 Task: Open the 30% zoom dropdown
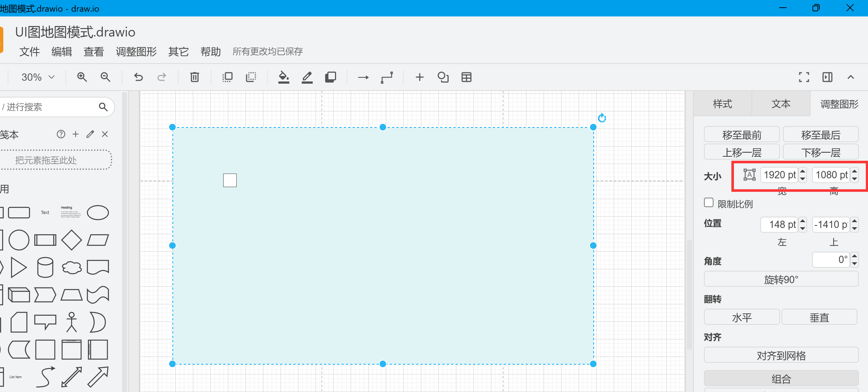pyautogui.click(x=38, y=77)
